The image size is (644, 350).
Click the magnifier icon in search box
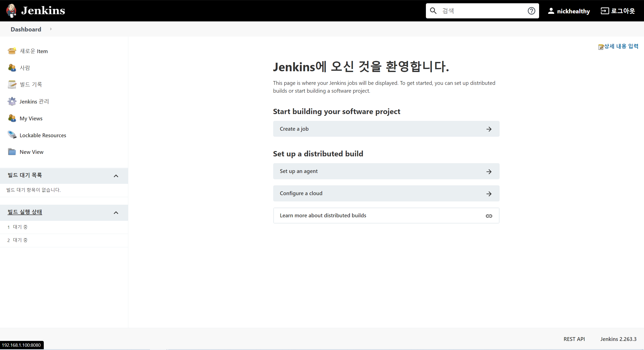433,11
